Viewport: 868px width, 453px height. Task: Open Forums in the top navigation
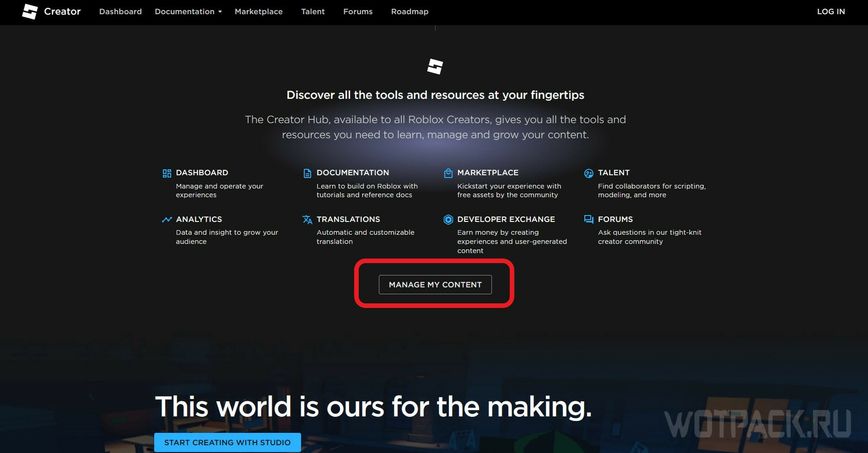358,11
